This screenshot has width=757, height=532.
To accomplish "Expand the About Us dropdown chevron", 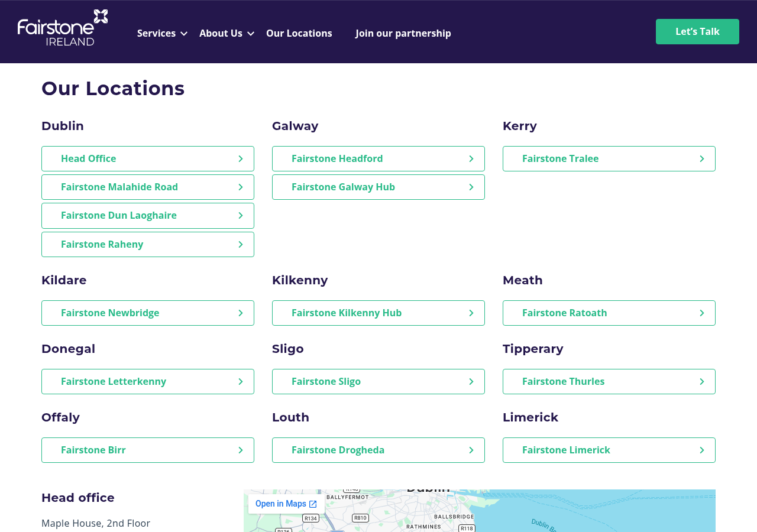I will click(x=251, y=34).
